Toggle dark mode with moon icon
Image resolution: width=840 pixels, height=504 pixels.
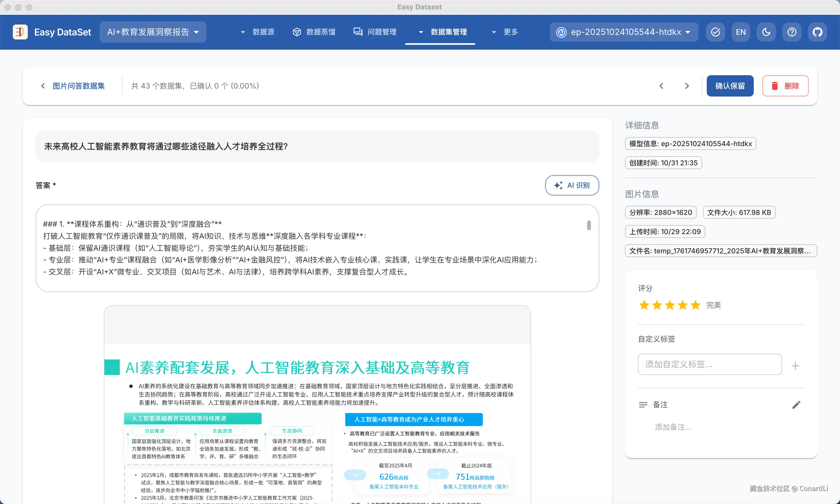click(766, 32)
